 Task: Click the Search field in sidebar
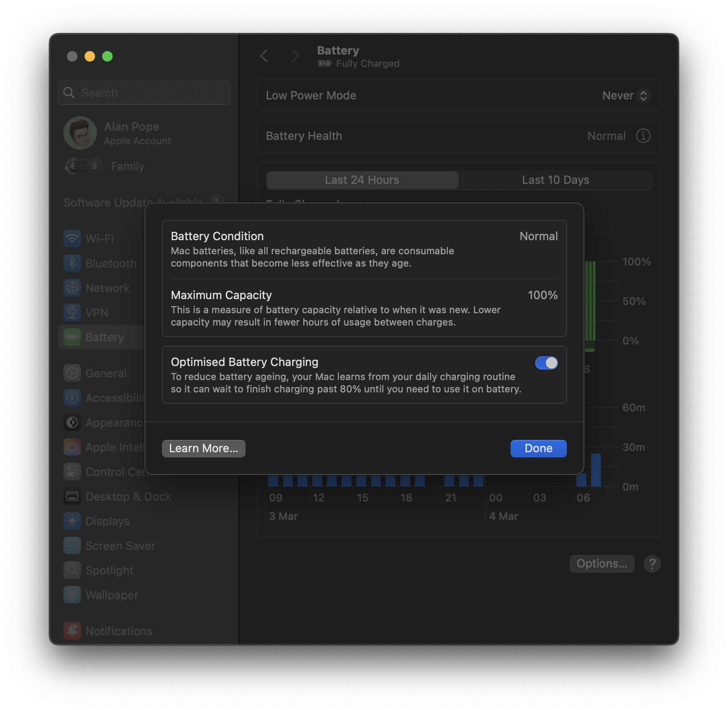point(144,92)
